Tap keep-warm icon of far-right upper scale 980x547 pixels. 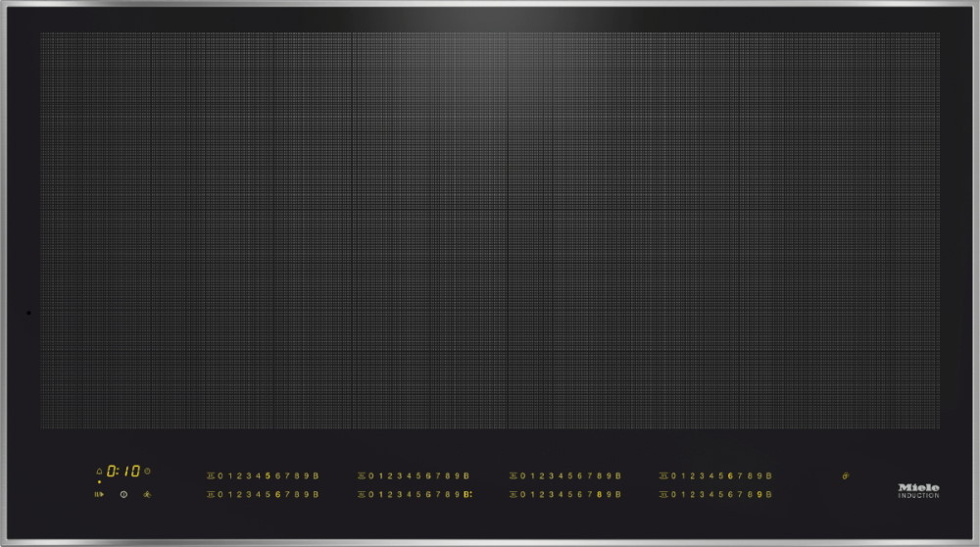click(663, 475)
